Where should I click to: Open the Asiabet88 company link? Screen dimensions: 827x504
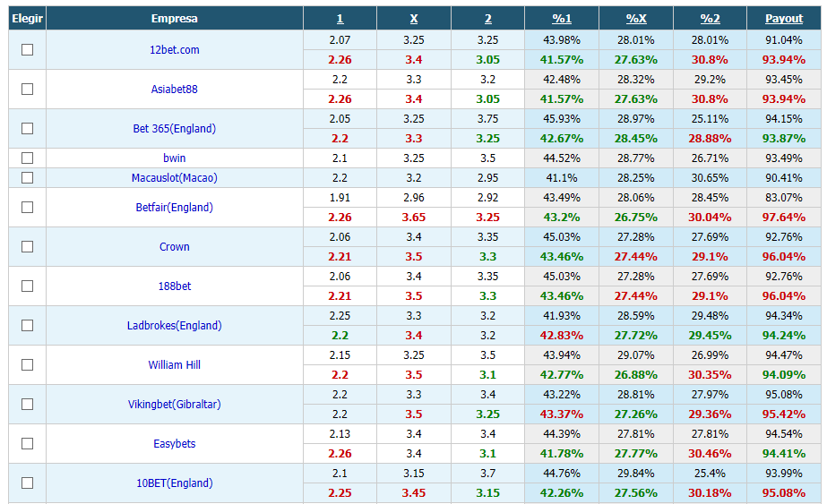(x=175, y=90)
